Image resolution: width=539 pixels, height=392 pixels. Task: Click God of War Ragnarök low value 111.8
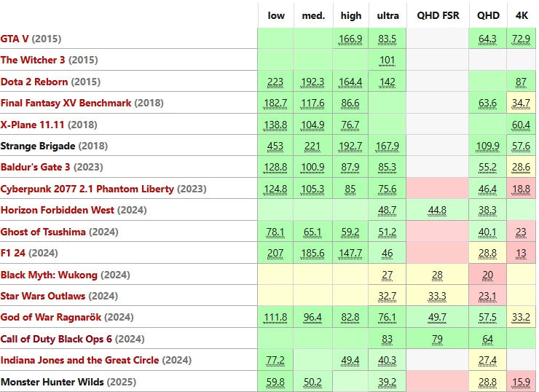(x=275, y=318)
